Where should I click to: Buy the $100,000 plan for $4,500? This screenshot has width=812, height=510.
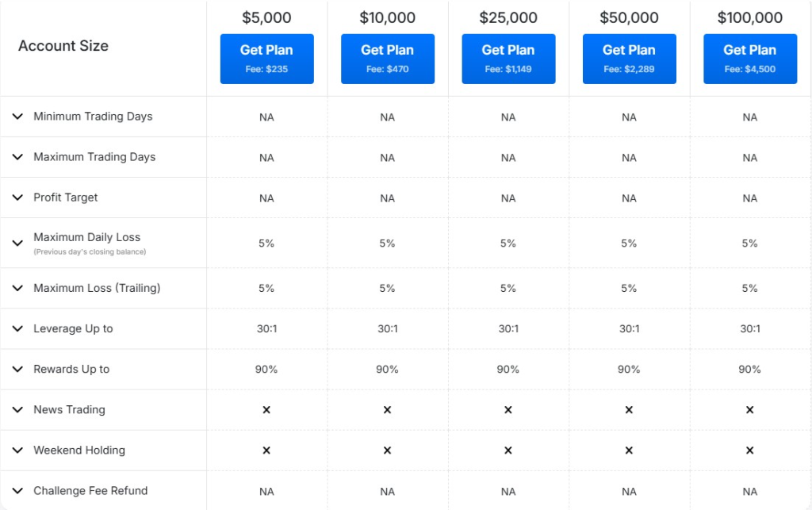coord(749,59)
